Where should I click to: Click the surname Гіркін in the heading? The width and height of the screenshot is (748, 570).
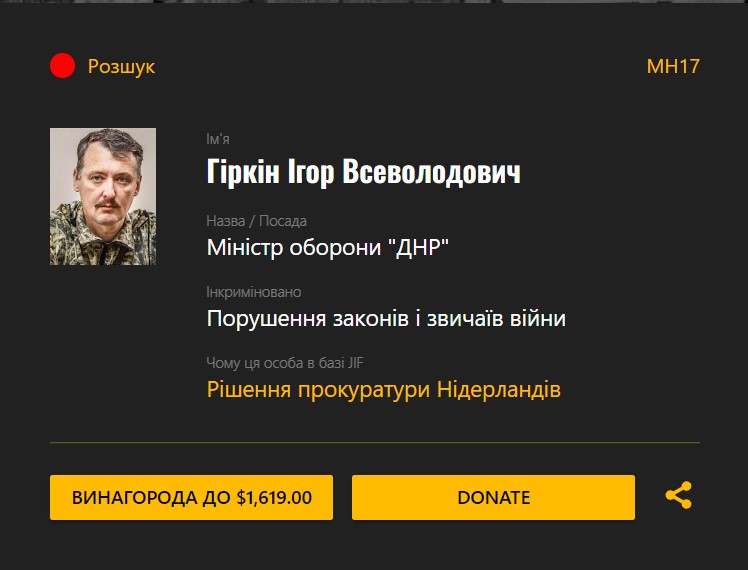click(x=243, y=171)
